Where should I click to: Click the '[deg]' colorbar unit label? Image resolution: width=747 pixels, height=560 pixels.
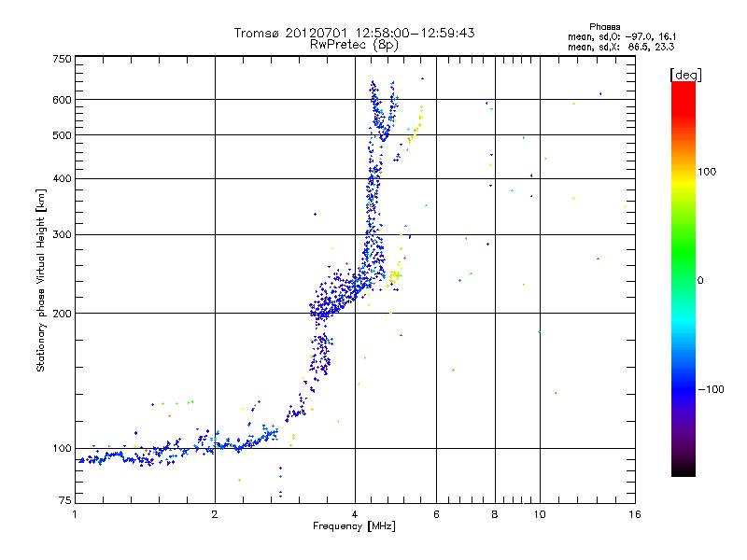click(686, 75)
